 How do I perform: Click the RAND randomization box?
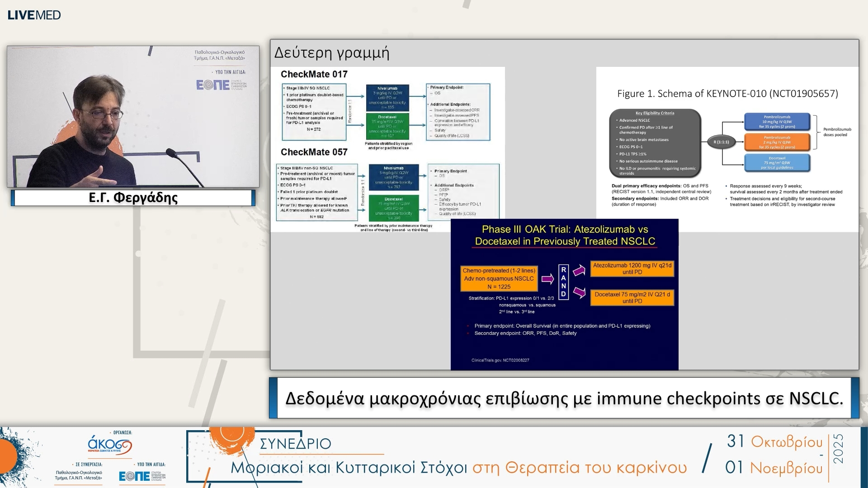coord(563,282)
